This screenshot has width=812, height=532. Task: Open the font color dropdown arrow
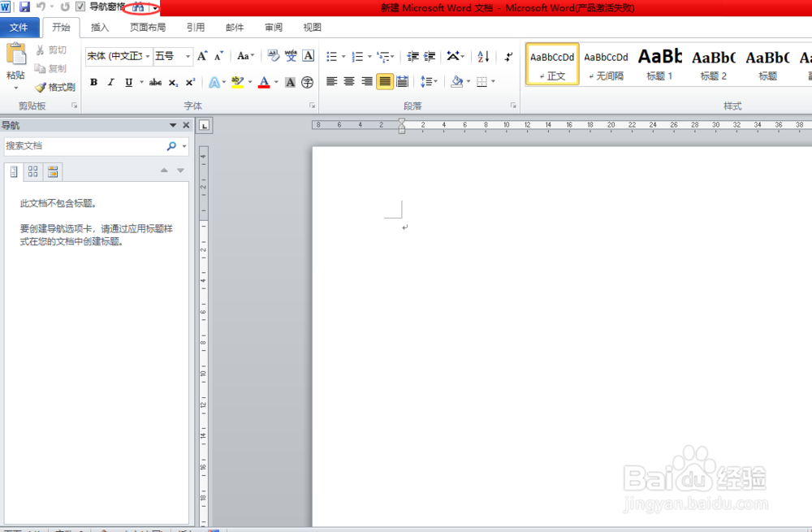[276, 82]
